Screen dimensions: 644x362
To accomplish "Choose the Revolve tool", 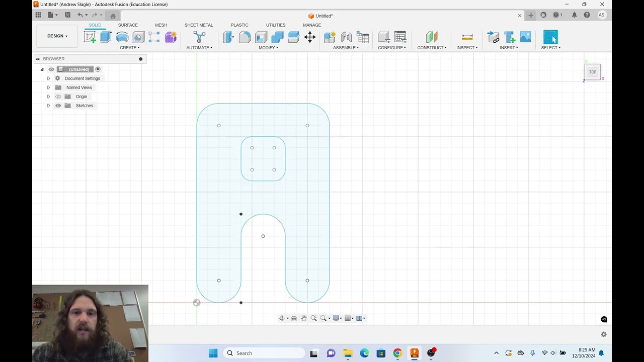I will [x=122, y=37].
